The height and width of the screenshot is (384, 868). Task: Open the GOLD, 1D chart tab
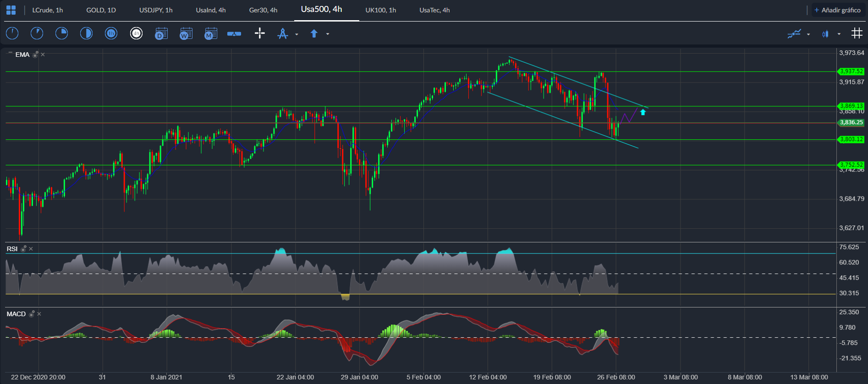pos(101,10)
